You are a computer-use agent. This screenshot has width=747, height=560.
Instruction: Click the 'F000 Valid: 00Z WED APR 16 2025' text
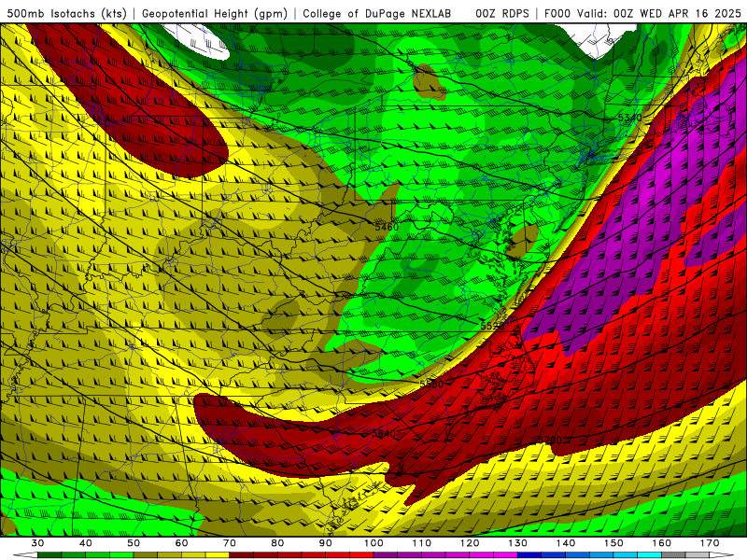(642, 13)
